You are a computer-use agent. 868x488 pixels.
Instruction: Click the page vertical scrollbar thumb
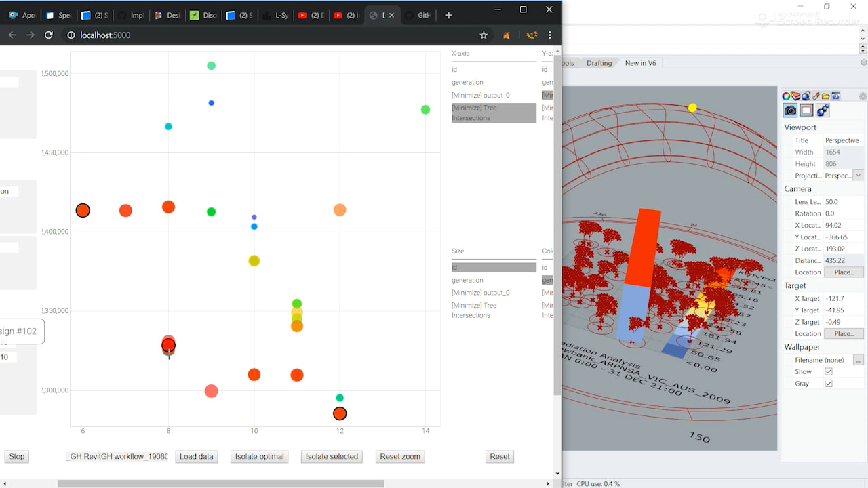pos(557,225)
